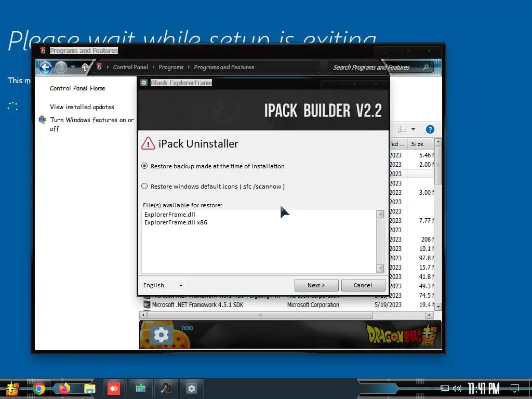
Task: Open Control Panel Home link
Action: click(77, 88)
